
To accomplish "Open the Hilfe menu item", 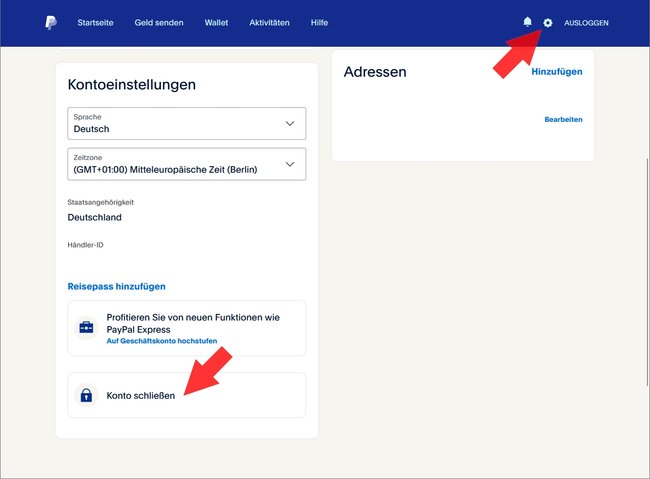I will point(319,23).
